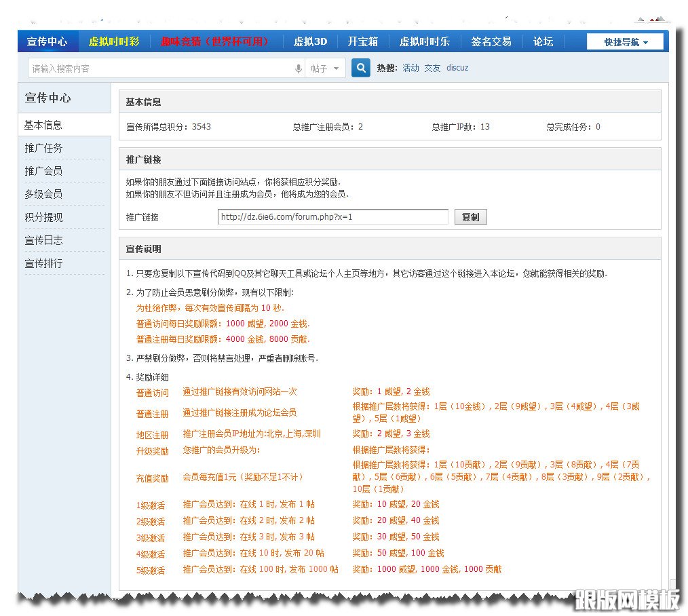Open the 快捷导航 quick navigation dropdown

pyautogui.click(x=624, y=41)
